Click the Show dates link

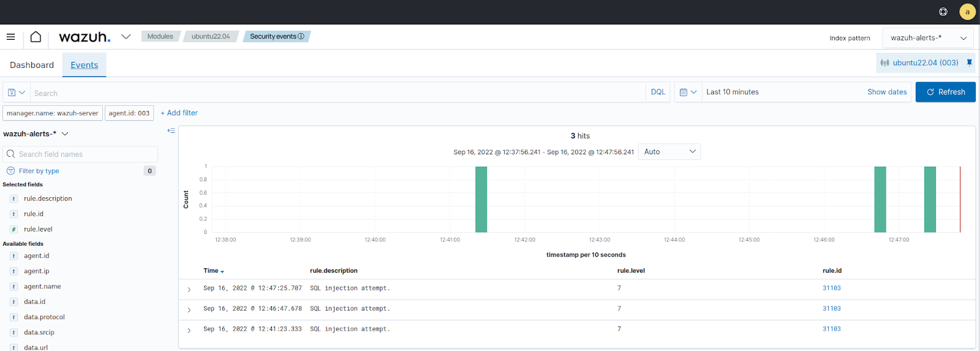887,92
